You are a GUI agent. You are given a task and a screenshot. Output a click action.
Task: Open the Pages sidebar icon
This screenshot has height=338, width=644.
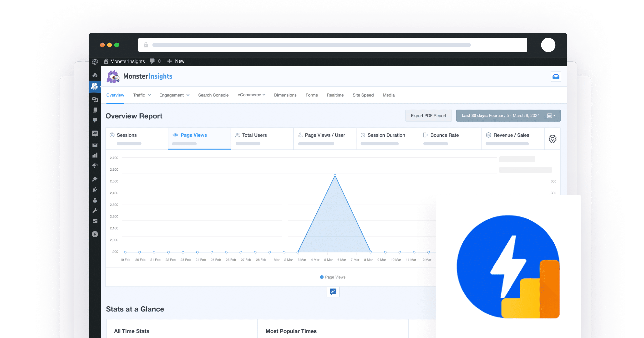click(95, 110)
